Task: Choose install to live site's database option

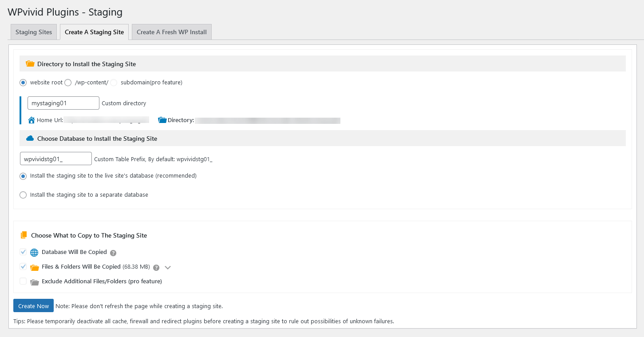Action: pyautogui.click(x=23, y=176)
